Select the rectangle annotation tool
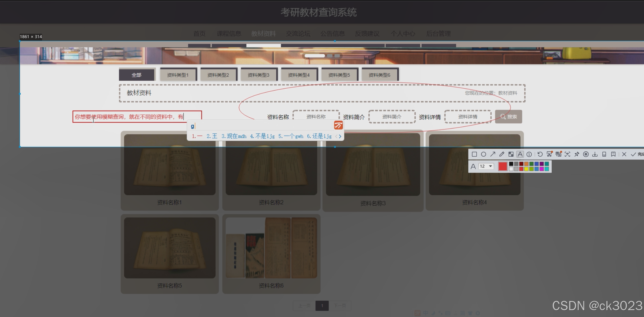The image size is (644, 317). [474, 154]
